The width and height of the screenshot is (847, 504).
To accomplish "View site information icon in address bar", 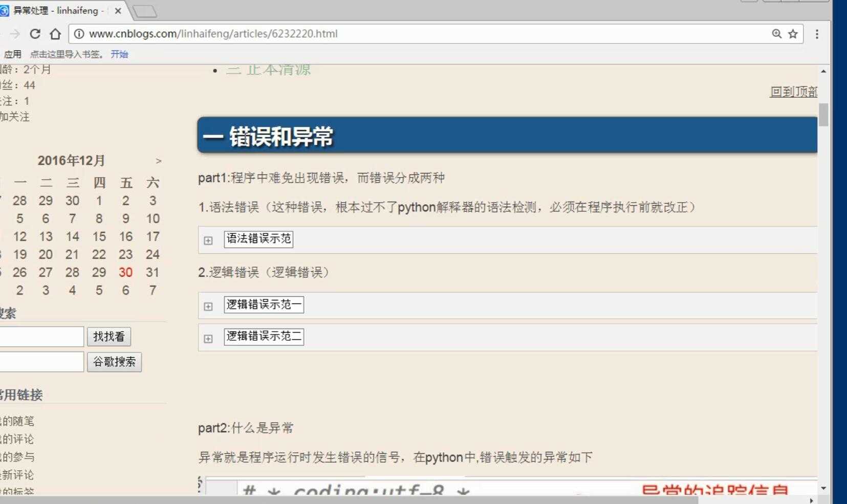I will (79, 34).
